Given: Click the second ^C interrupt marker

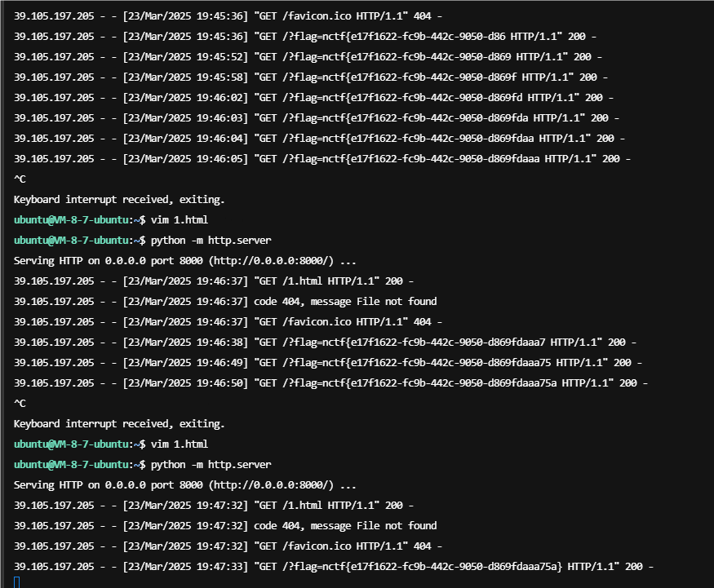Looking at the screenshot, I should 20,404.
